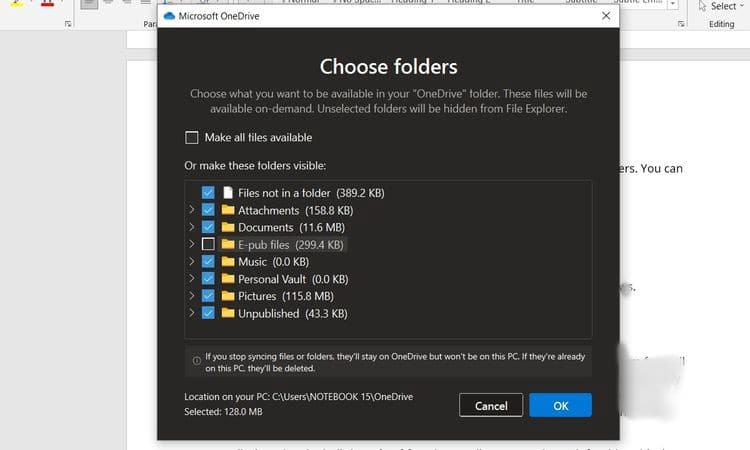This screenshot has width=750, height=450.
Task: Select the Unpublished folder row label
Action: (269, 314)
